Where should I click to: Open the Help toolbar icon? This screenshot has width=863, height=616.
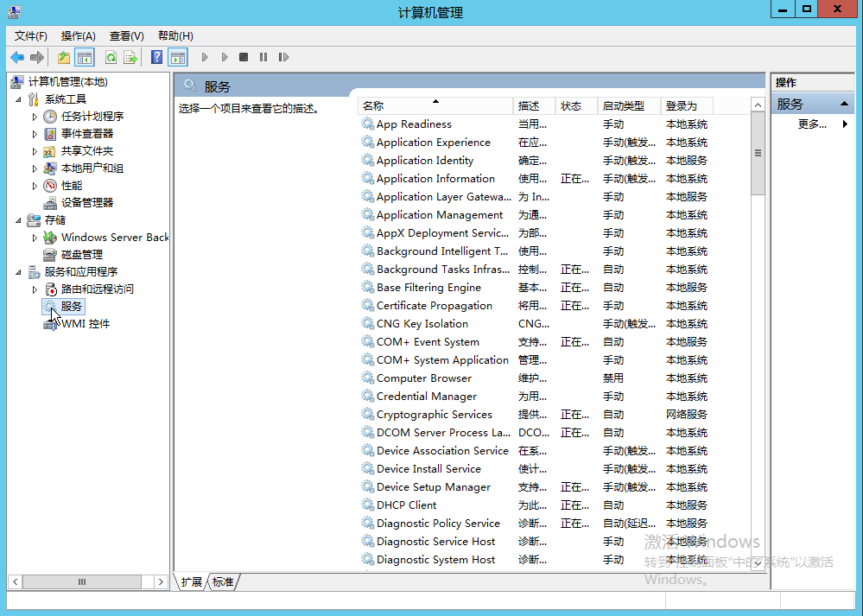156,57
